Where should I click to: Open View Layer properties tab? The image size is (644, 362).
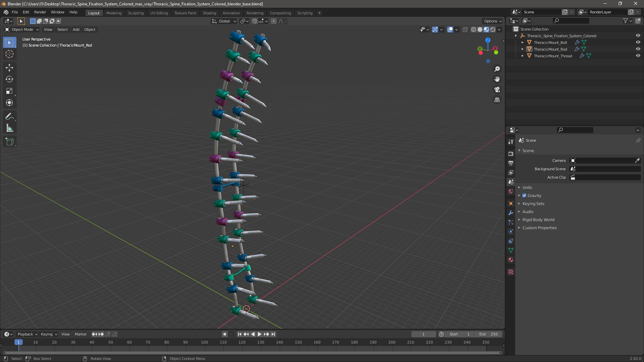(511, 172)
